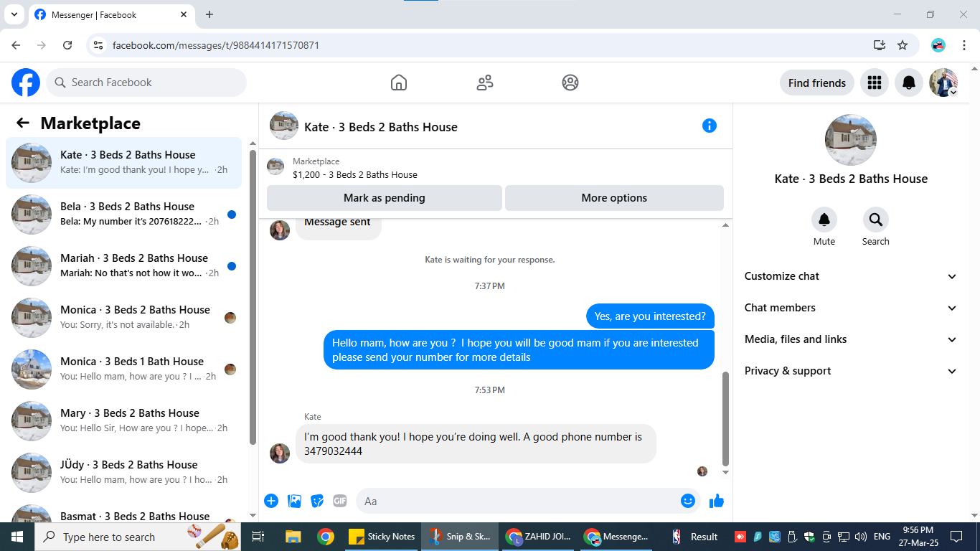Viewport: 980px width, 551px height.
Task: Open the JÜdy 3 Beds 2 Baths House chat
Action: point(123,473)
